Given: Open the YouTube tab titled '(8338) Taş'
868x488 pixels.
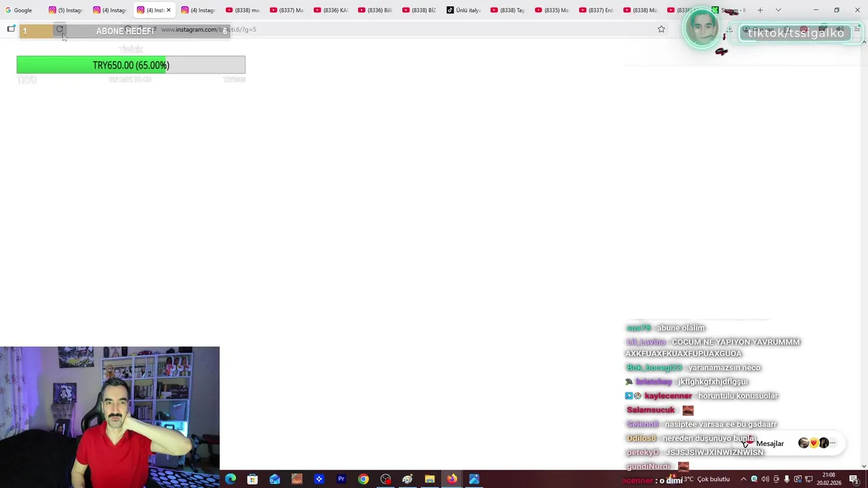Looking at the screenshot, I should pyautogui.click(x=507, y=10).
